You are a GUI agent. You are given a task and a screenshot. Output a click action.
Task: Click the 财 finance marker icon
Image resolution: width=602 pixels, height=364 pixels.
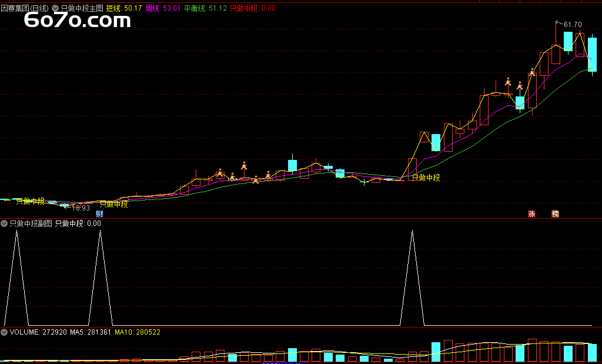(99, 214)
